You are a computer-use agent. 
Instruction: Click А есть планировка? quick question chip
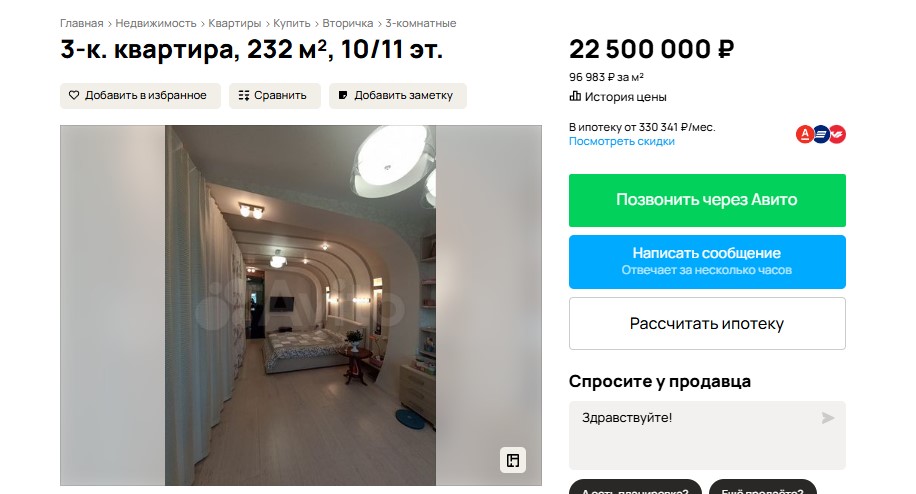pyautogui.click(x=635, y=487)
